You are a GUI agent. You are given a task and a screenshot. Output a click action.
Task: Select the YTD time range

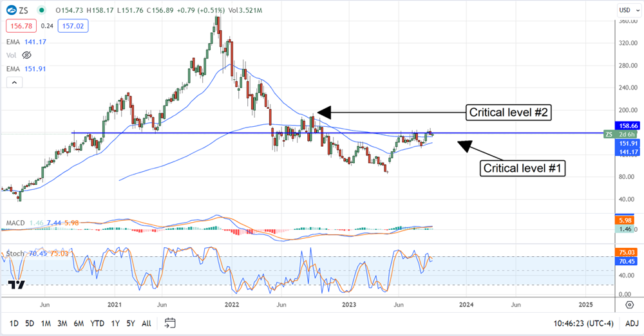coord(97,322)
